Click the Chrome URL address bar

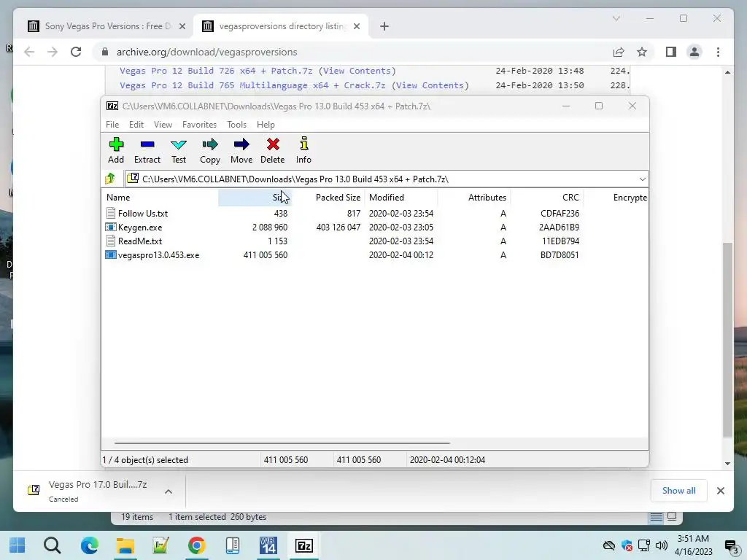point(352,52)
